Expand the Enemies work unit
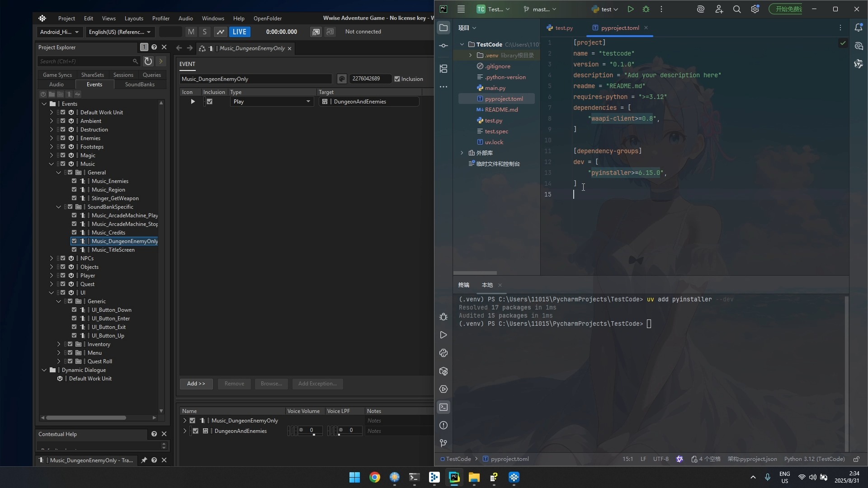868x488 pixels. 51,138
